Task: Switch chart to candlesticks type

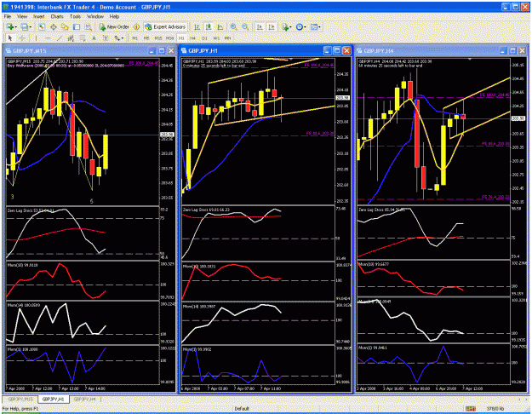Action: [209, 26]
